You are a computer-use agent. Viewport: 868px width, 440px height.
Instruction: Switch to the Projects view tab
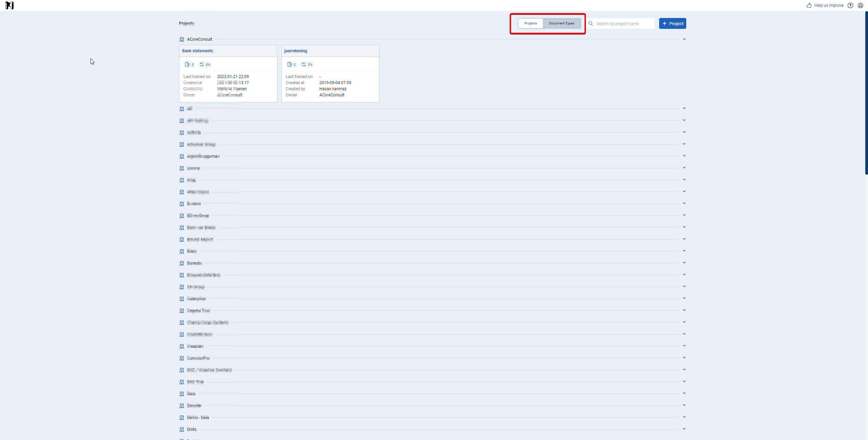[531, 23]
